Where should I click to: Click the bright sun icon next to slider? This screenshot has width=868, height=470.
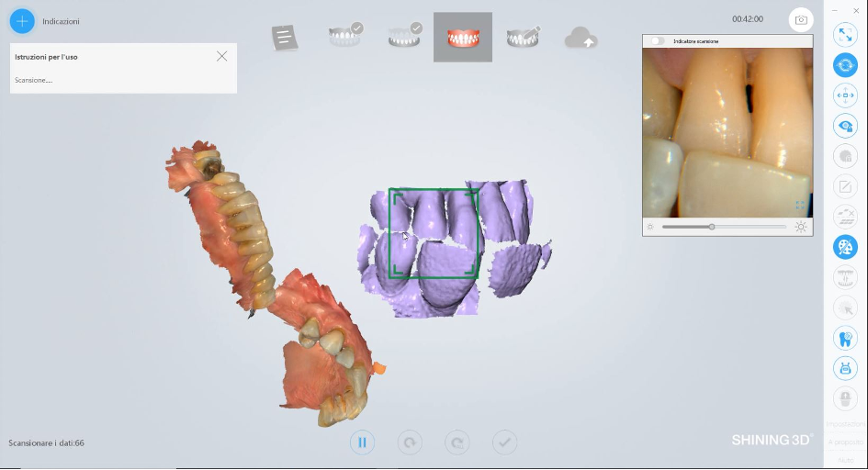click(x=800, y=227)
